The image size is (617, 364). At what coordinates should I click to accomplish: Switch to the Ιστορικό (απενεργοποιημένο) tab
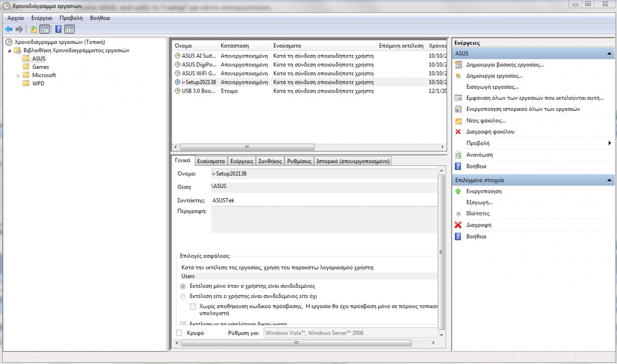coord(353,162)
